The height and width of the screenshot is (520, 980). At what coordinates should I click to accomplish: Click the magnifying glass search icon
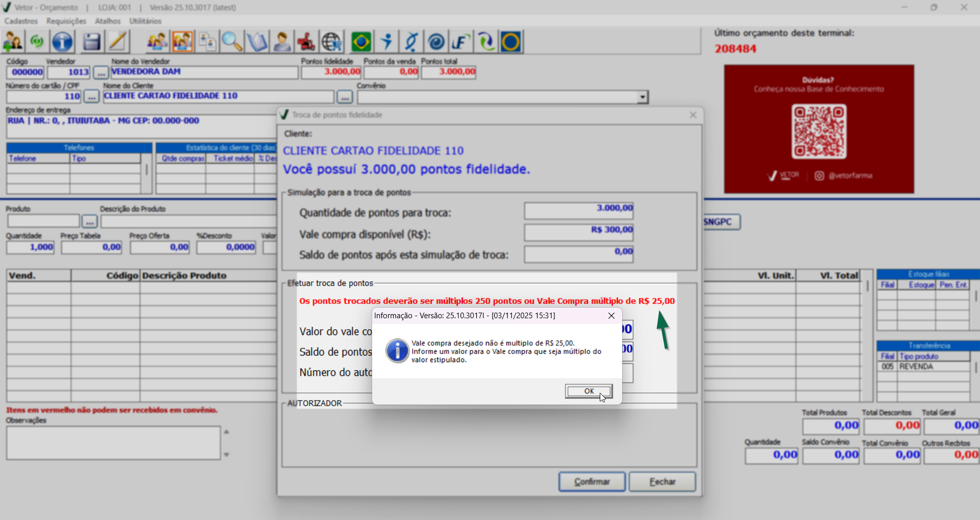[x=232, y=42]
